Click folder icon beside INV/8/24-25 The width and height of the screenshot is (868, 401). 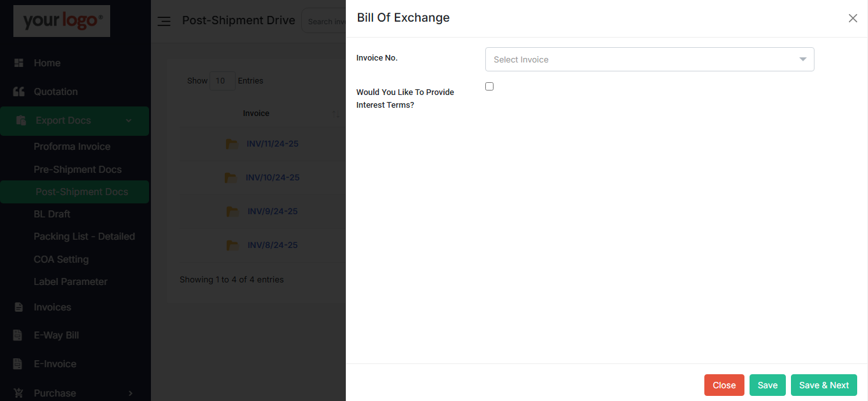(233, 245)
